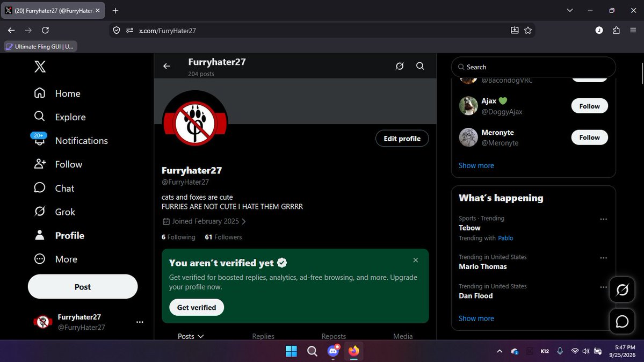Click the address bar showing x.com/FurryHater27

click(322, 31)
